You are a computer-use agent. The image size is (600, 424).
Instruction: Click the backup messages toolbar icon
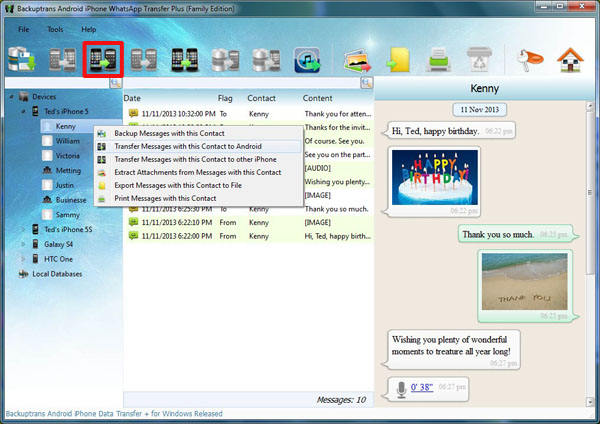[22, 59]
